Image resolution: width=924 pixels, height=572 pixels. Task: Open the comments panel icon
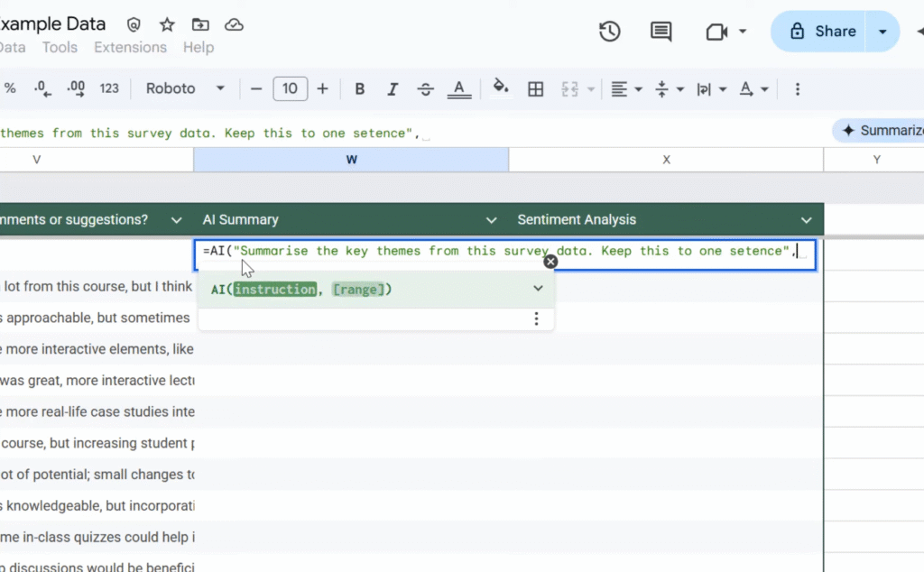click(661, 32)
